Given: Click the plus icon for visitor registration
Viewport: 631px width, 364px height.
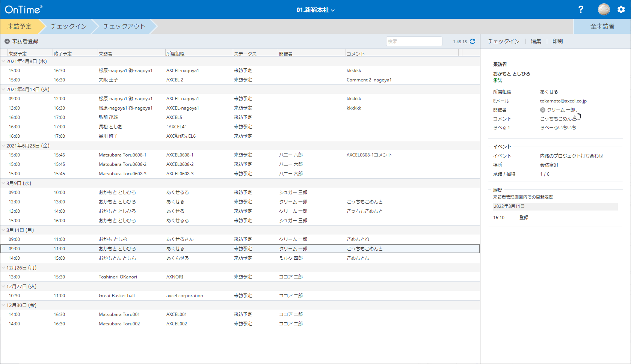Looking at the screenshot, I should pyautogui.click(x=7, y=41).
